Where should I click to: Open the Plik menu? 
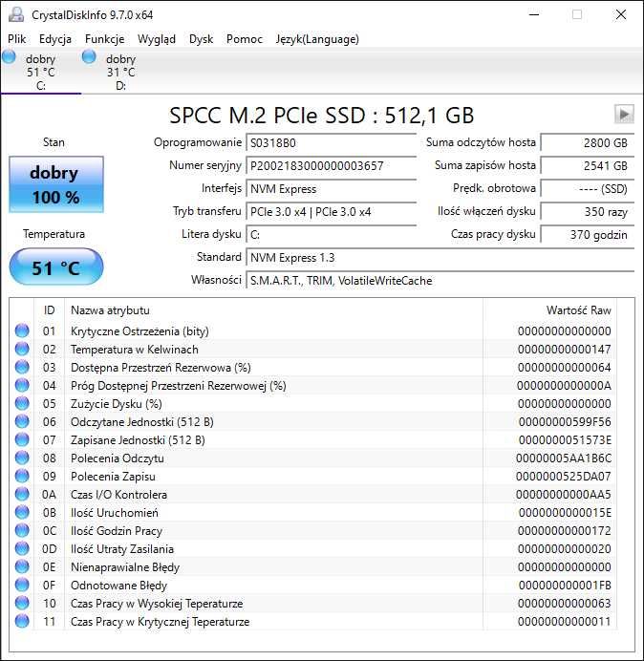pos(17,39)
